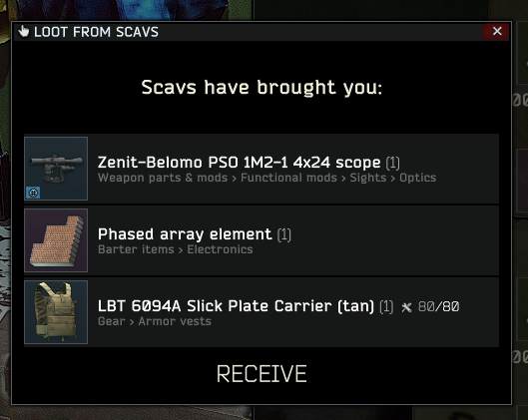The height and width of the screenshot is (420, 528).
Task: Open the Armor vests category
Action: tap(175, 321)
